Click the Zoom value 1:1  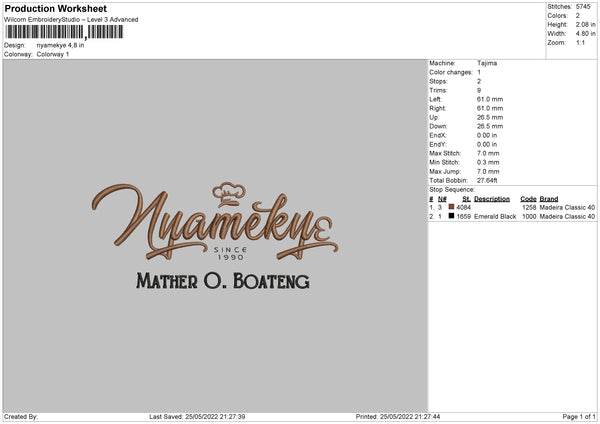tap(580, 43)
